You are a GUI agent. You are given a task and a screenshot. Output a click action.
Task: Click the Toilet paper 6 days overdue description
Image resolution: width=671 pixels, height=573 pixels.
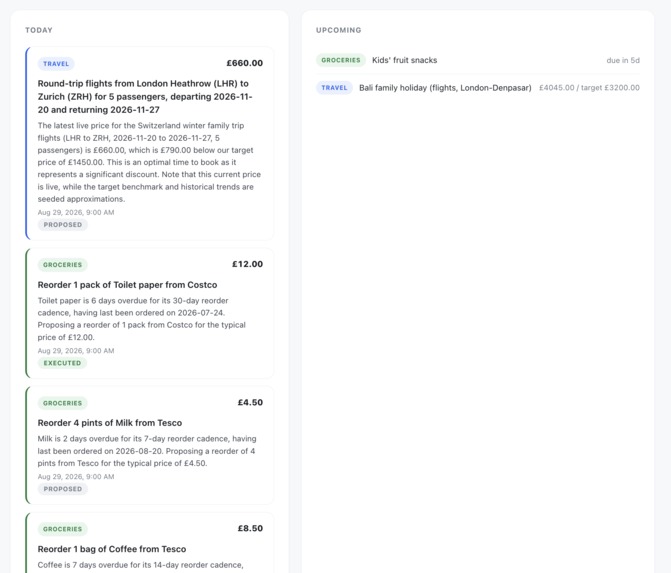(142, 319)
